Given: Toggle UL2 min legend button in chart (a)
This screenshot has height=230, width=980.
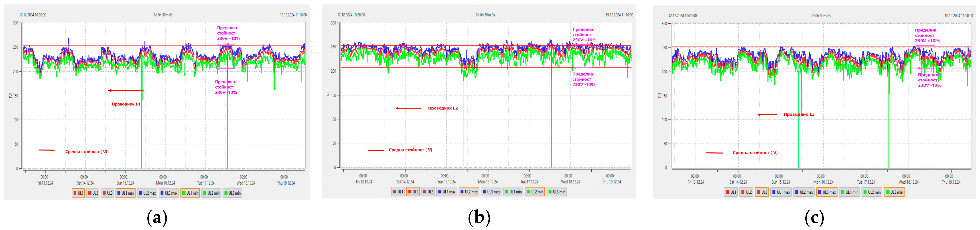Looking at the screenshot, I should pos(211,193).
